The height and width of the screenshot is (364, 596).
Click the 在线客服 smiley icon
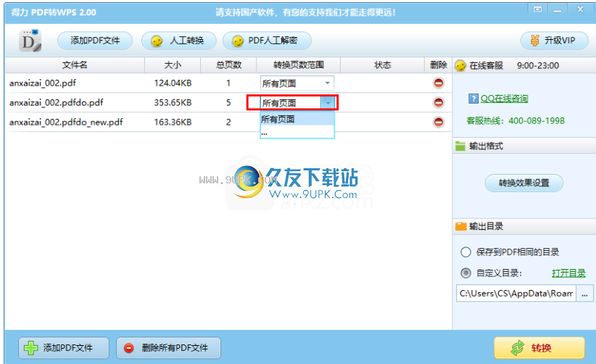(x=460, y=66)
